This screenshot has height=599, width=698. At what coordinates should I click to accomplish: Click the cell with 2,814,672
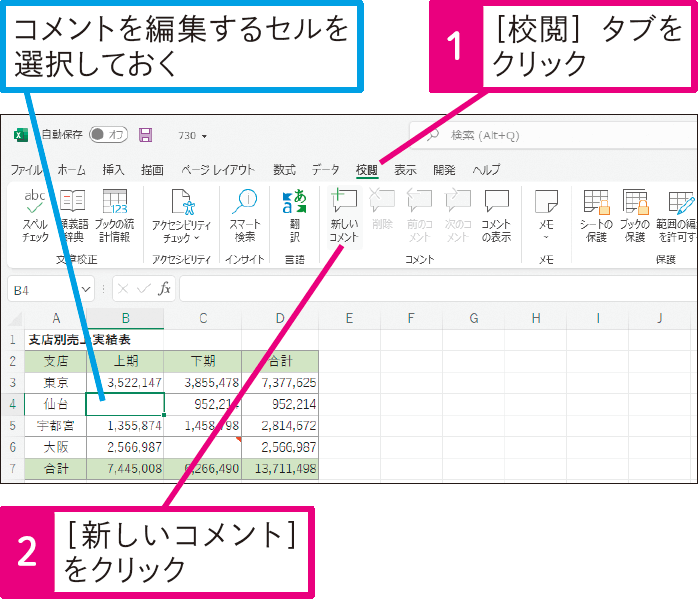280,425
